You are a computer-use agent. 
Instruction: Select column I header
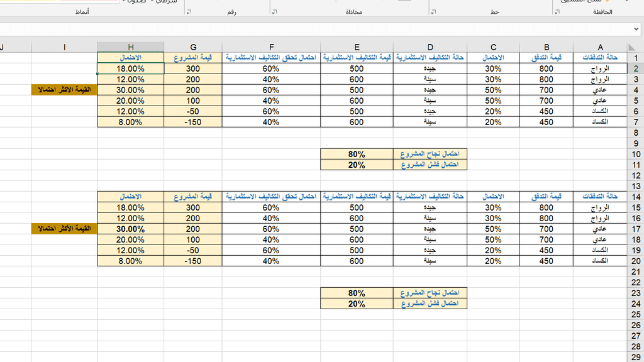pos(64,47)
